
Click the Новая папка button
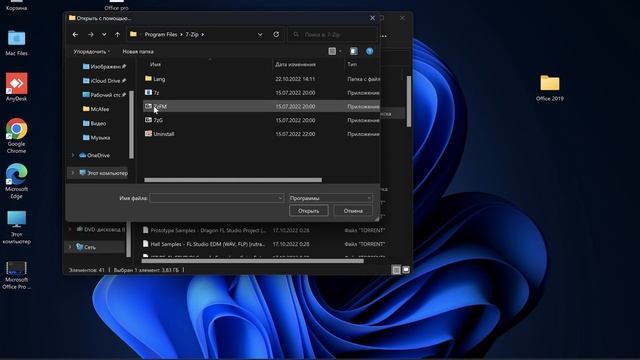click(138, 51)
